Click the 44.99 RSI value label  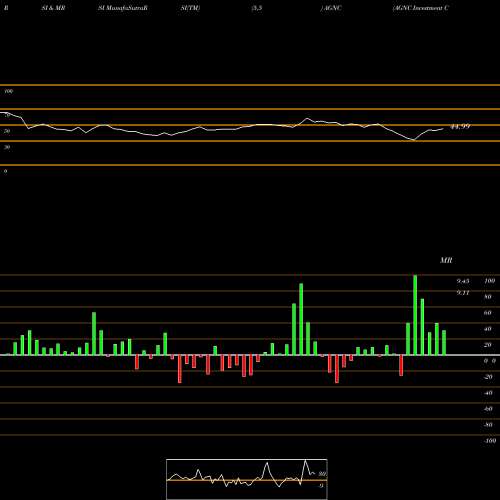(x=460, y=127)
